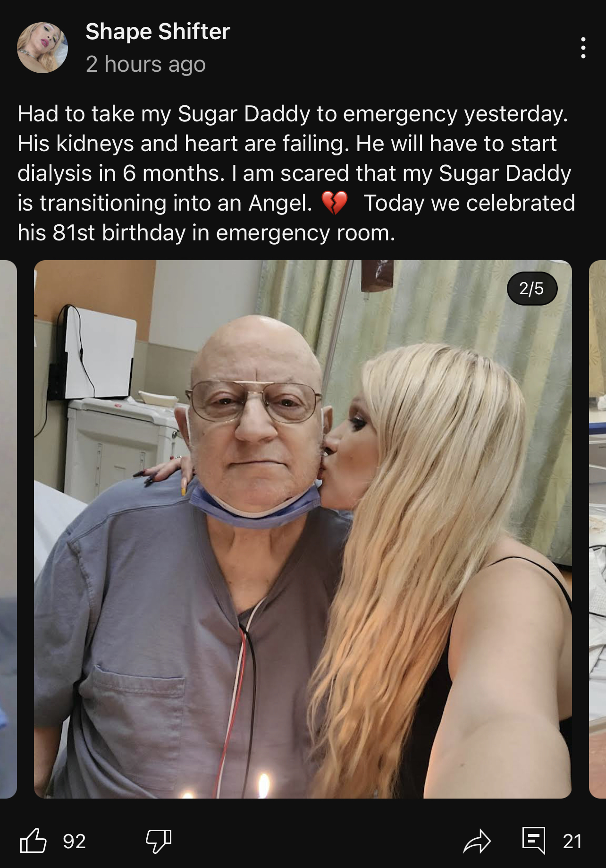Tap the post's first line "Had to take my"
The width and height of the screenshot is (606, 868).
[x=94, y=114]
